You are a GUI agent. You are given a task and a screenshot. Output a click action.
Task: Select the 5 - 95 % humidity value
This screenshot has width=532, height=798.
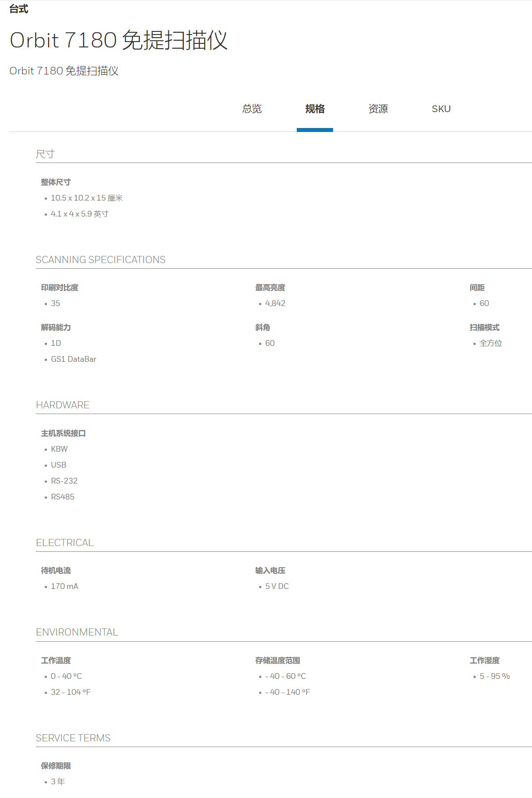(495, 676)
